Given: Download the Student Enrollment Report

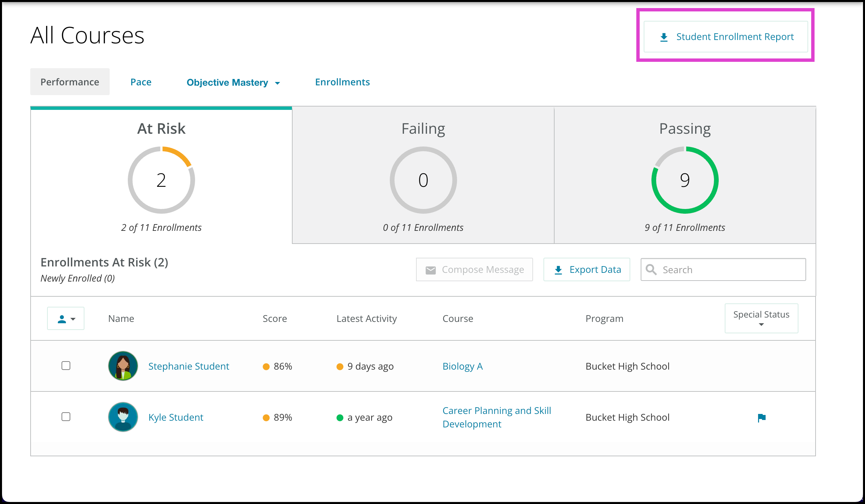Looking at the screenshot, I should pos(725,37).
